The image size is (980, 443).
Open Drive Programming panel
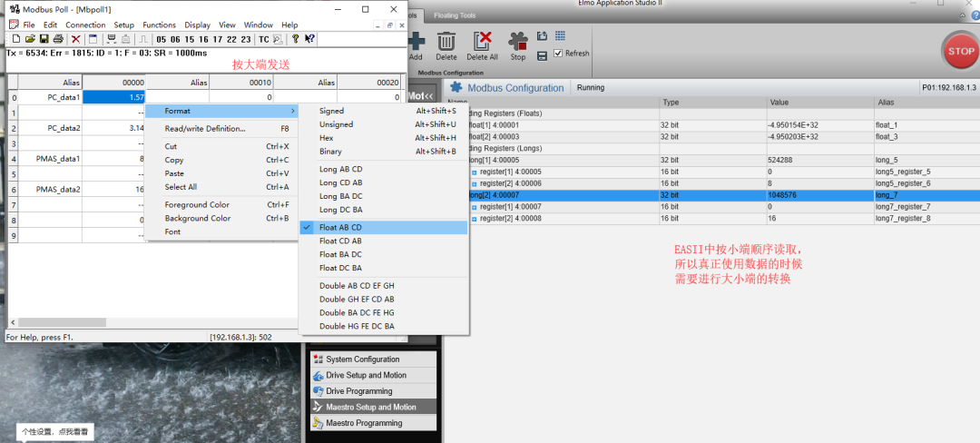[373, 391]
